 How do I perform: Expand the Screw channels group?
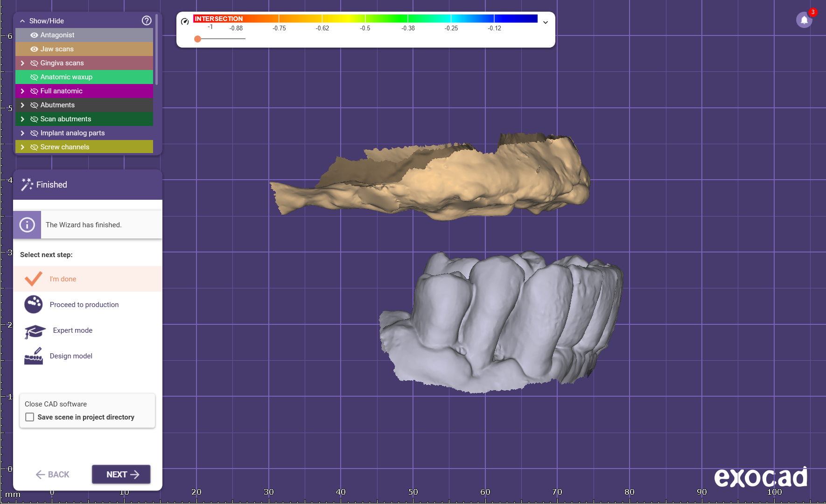point(22,147)
